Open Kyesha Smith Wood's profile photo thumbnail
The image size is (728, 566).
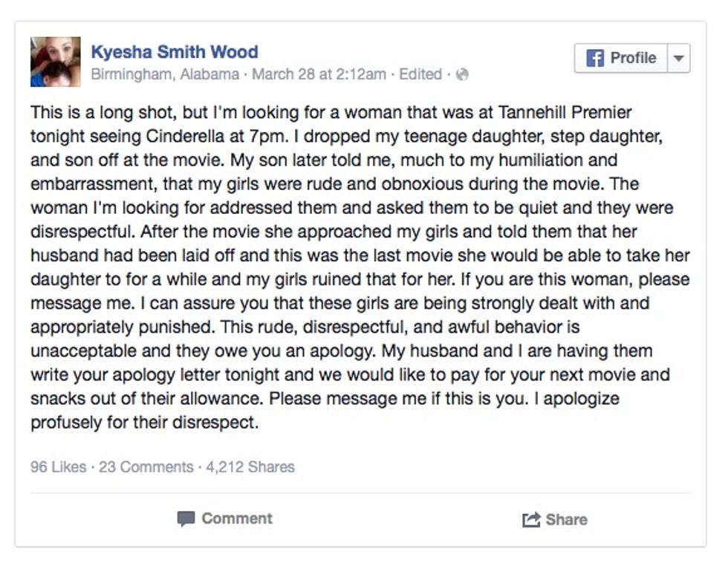(55, 62)
